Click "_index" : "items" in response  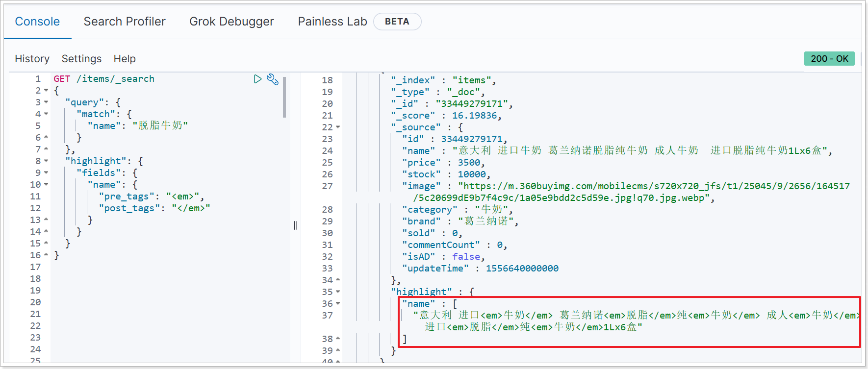click(443, 80)
